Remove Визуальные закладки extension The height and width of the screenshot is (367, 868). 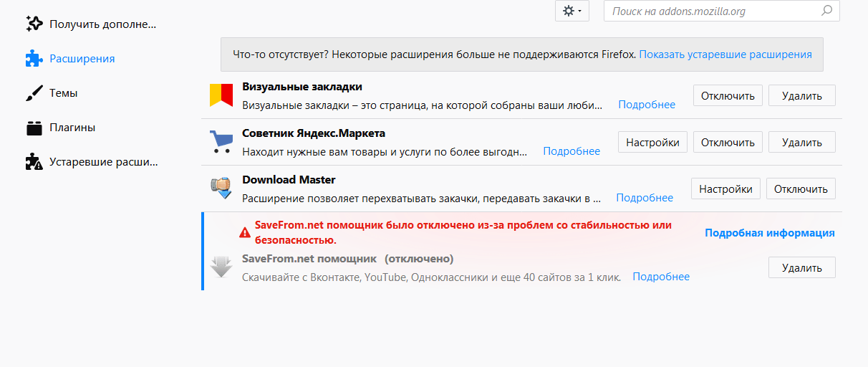[802, 95]
